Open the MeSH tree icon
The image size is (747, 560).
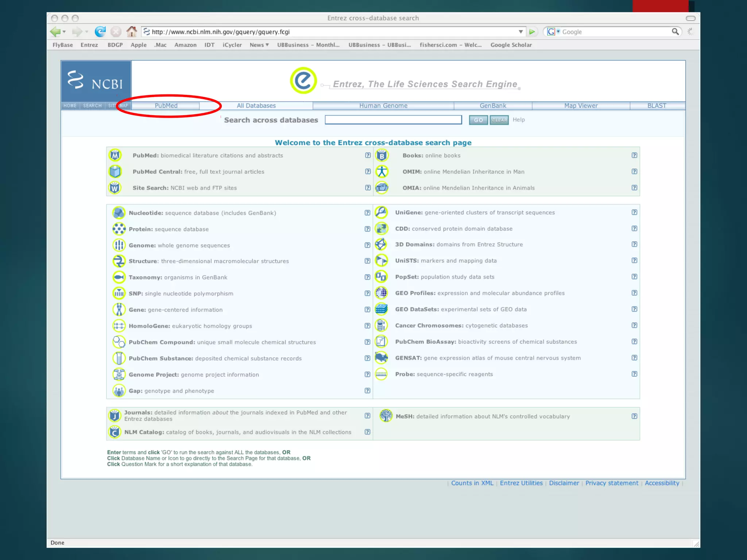point(386,416)
